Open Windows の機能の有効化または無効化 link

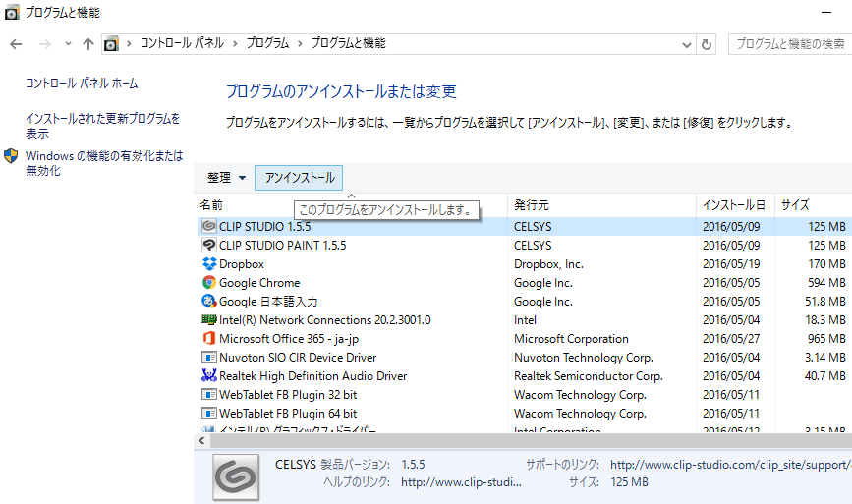point(103,163)
